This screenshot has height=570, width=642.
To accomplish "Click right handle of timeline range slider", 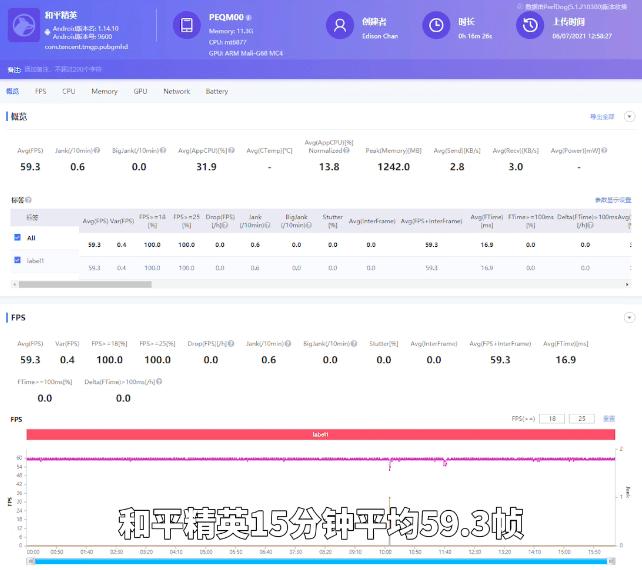I will click(611, 561).
